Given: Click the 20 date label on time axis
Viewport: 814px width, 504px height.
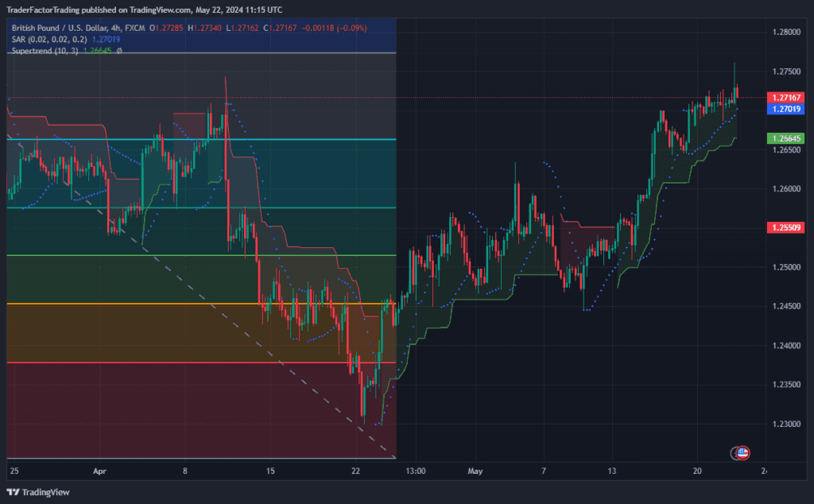Looking at the screenshot, I should 697,471.
